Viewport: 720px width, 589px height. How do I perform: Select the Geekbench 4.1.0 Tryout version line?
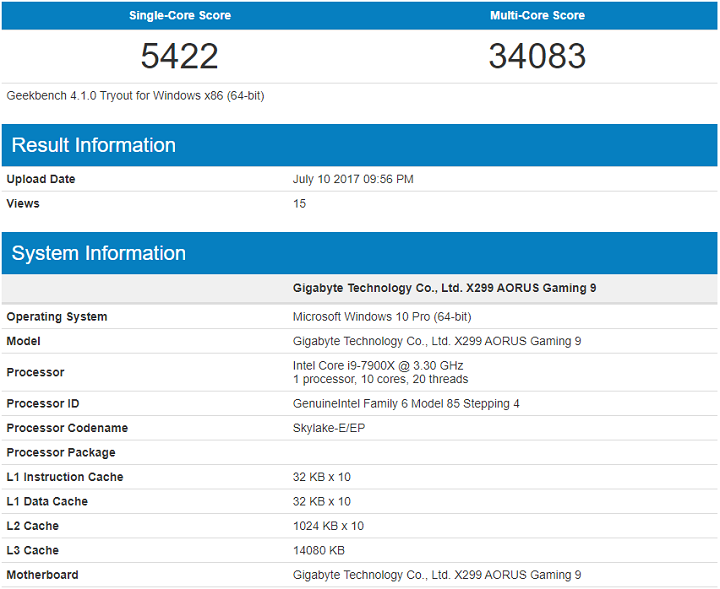tap(135, 96)
